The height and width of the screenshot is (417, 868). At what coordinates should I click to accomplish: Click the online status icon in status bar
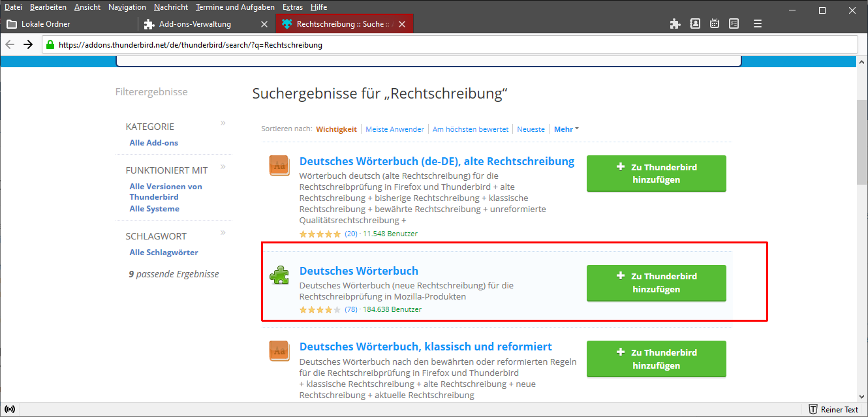[10, 409]
